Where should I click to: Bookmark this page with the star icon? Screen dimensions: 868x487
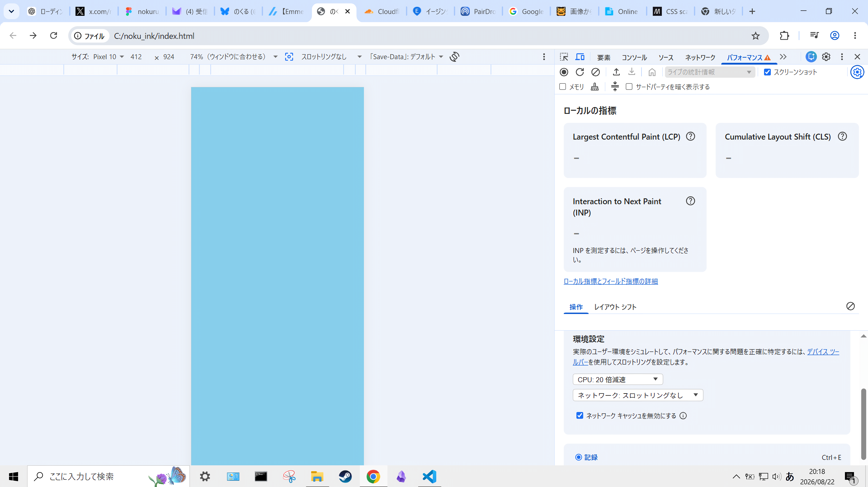tap(755, 36)
